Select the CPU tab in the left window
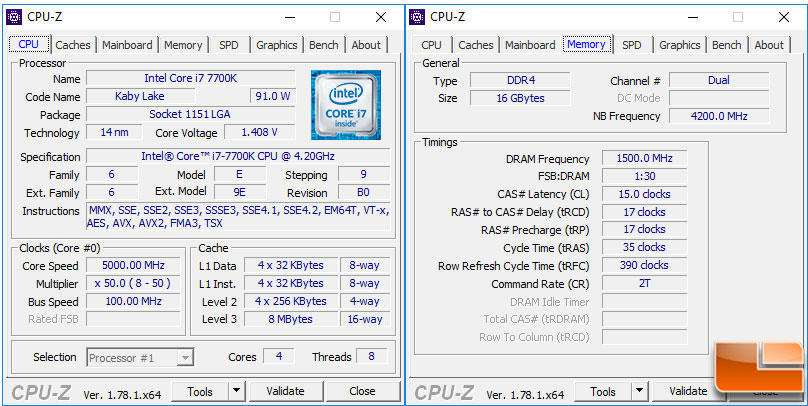This screenshot has width=808, height=406. 29,44
